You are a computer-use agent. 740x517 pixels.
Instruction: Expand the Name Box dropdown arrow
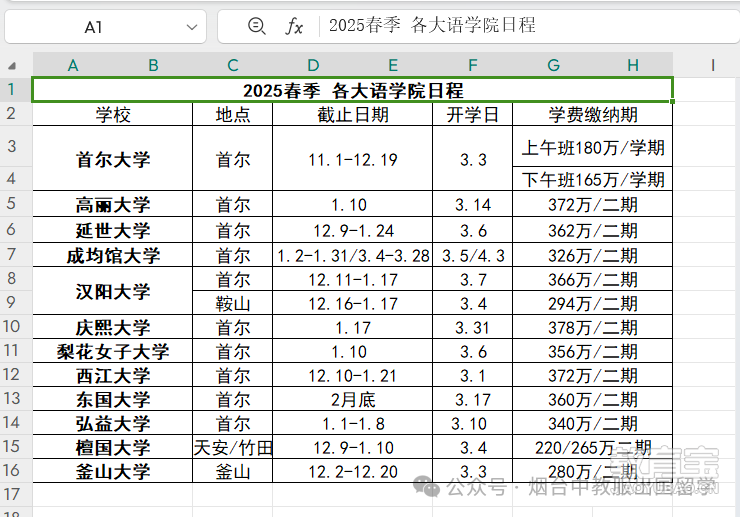192,27
